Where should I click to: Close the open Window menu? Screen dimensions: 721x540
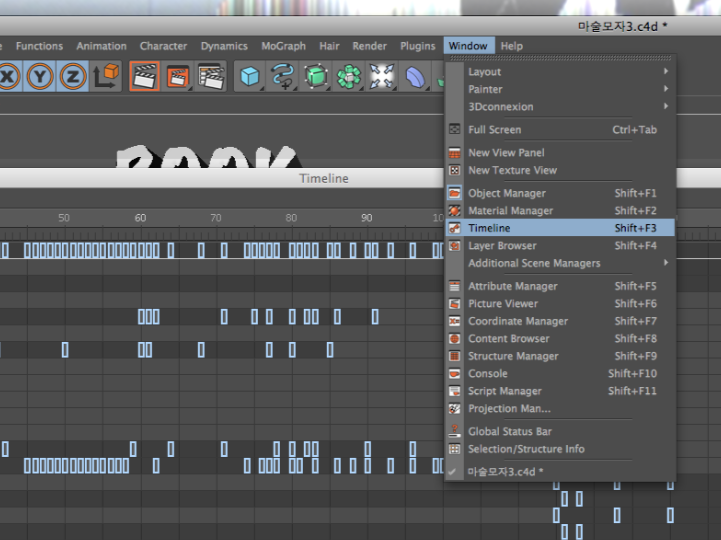469,46
